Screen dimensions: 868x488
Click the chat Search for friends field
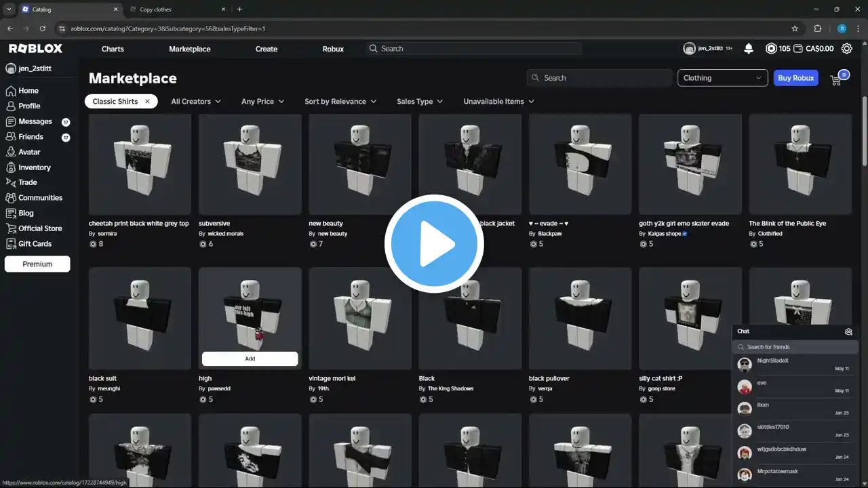[795, 347]
